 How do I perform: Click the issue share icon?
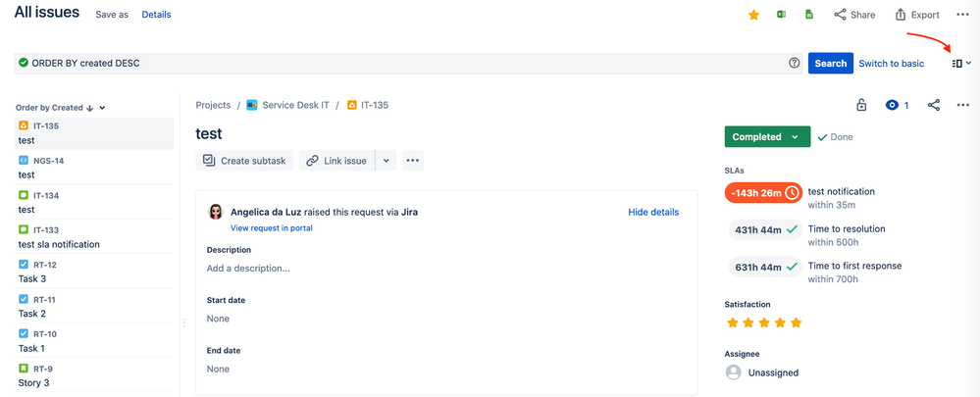pos(934,105)
